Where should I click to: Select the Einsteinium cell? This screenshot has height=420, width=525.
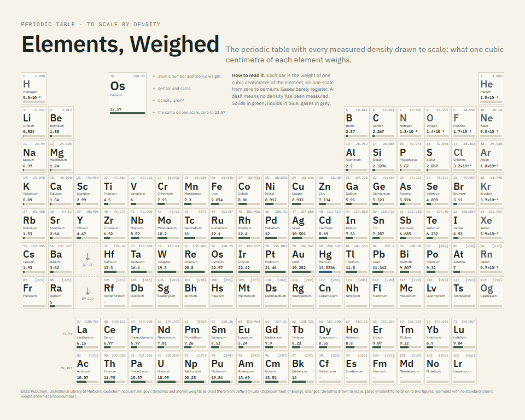[357, 367]
